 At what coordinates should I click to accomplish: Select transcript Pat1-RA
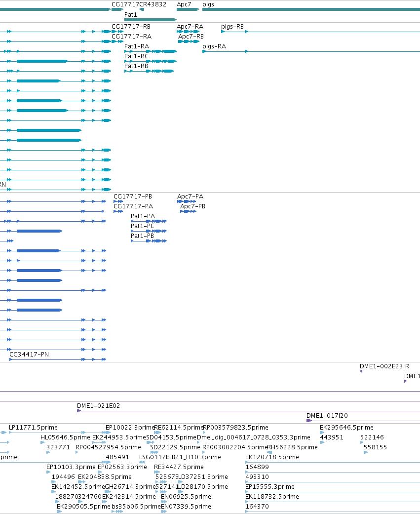137,46
